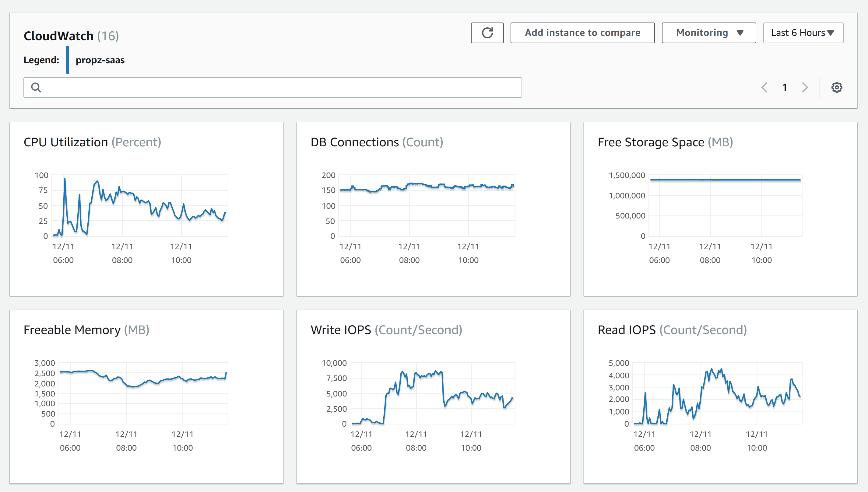Go to the next metrics page
Viewport: 868px width, 492px height.
(x=805, y=87)
